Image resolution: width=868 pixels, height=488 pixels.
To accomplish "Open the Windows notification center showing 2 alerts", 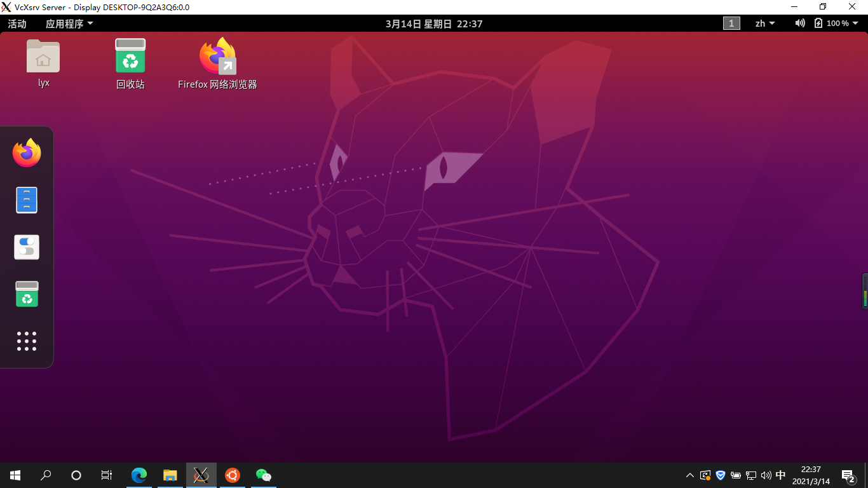I will click(x=848, y=475).
